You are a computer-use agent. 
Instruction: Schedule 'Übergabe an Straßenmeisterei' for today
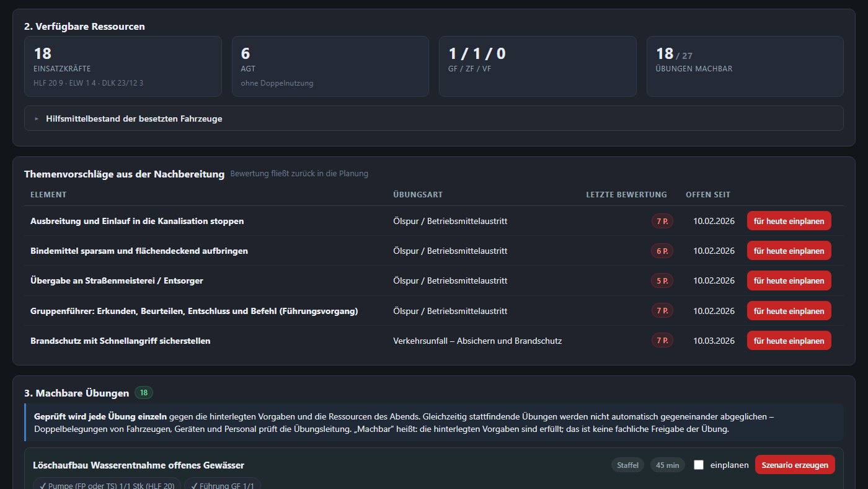789,280
